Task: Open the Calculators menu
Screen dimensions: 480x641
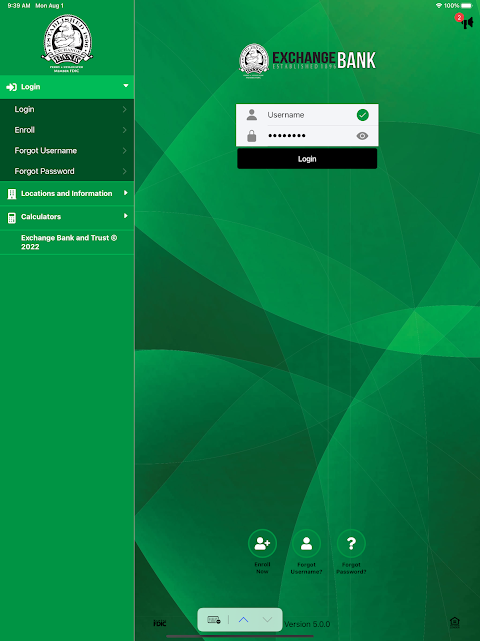Action: [x=67, y=217]
